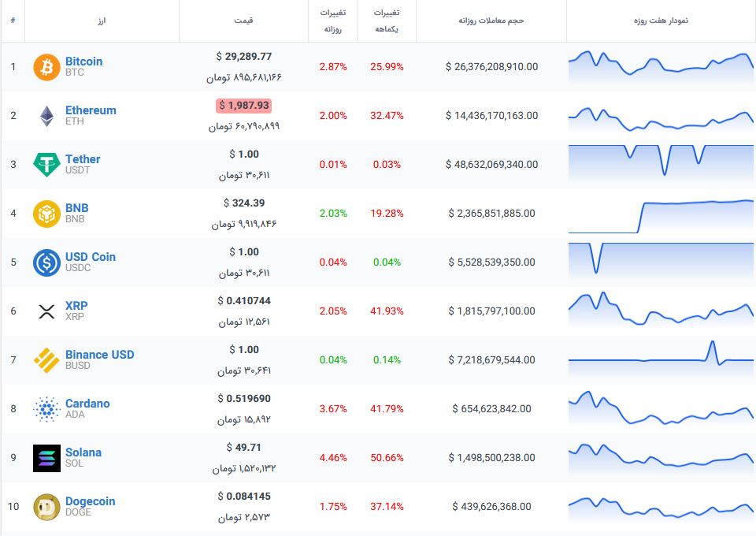The width and height of the screenshot is (756, 536).
Task: Open the Ethereum coin link
Action: pos(91,110)
